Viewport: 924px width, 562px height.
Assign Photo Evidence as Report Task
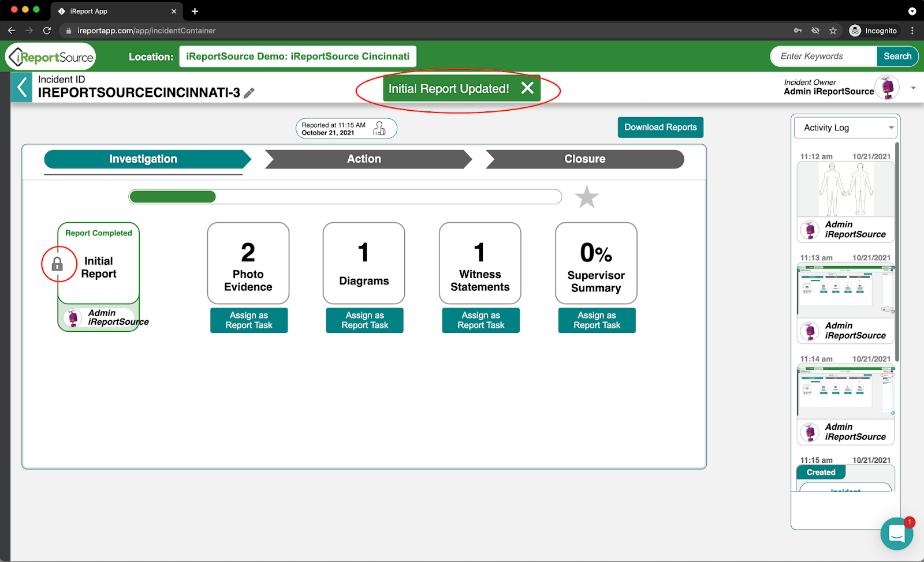pos(249,320)
